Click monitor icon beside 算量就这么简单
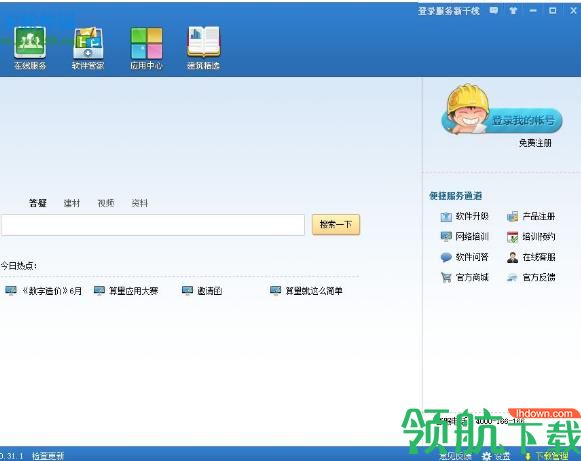 (x=276, y=291)
